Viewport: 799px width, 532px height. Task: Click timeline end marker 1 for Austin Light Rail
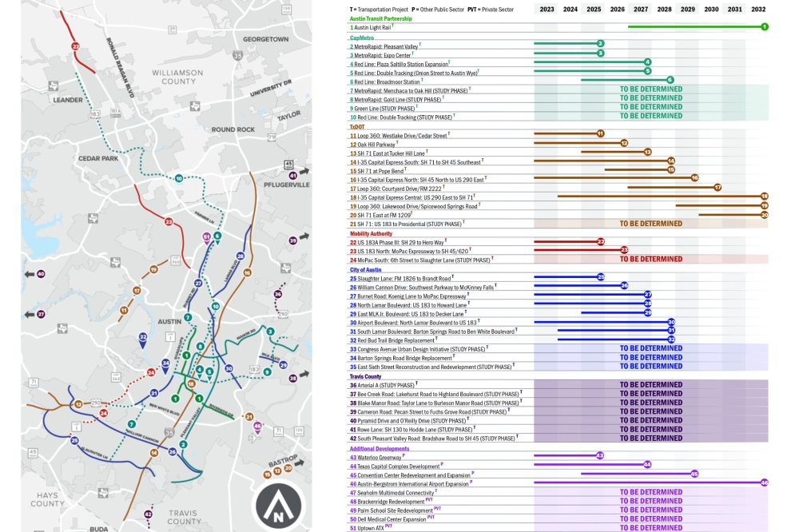point(765,26)
